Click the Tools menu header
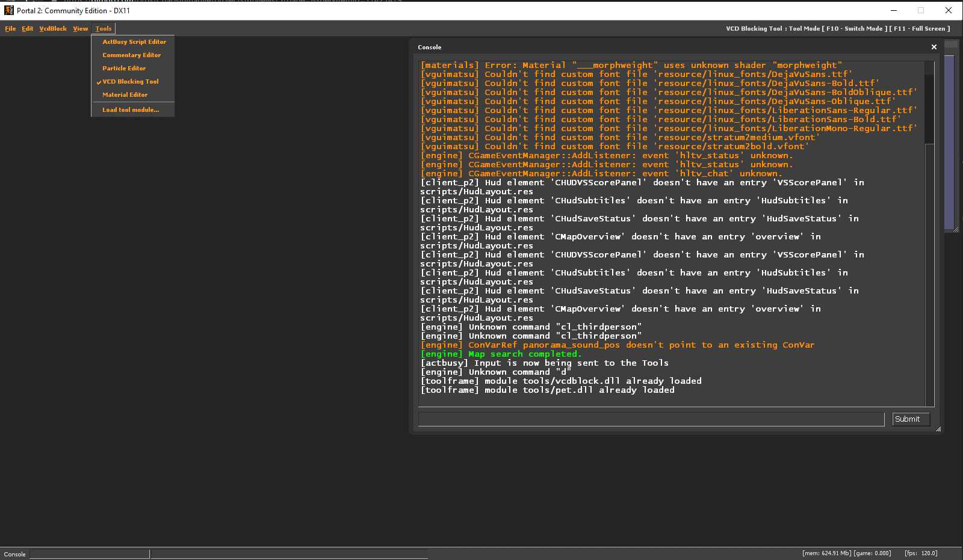Viewport: 963px width, 560px height. click(103, 28)
